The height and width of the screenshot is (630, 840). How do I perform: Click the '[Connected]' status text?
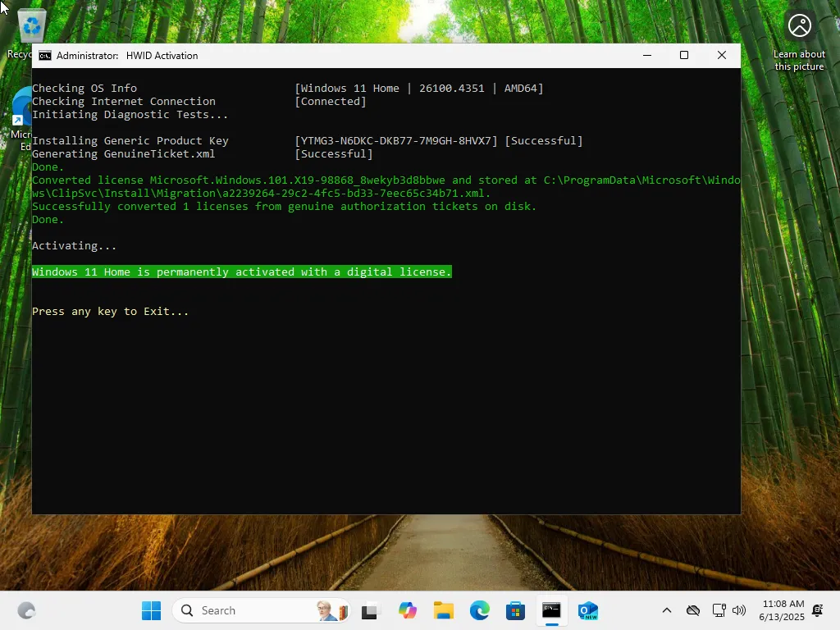[331, 101]
